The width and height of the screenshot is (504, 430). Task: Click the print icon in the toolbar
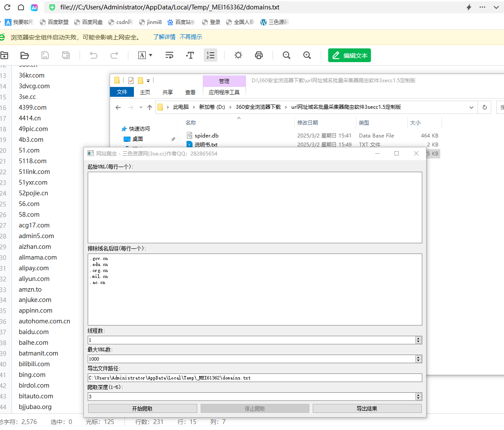click(x=258, y=55)
